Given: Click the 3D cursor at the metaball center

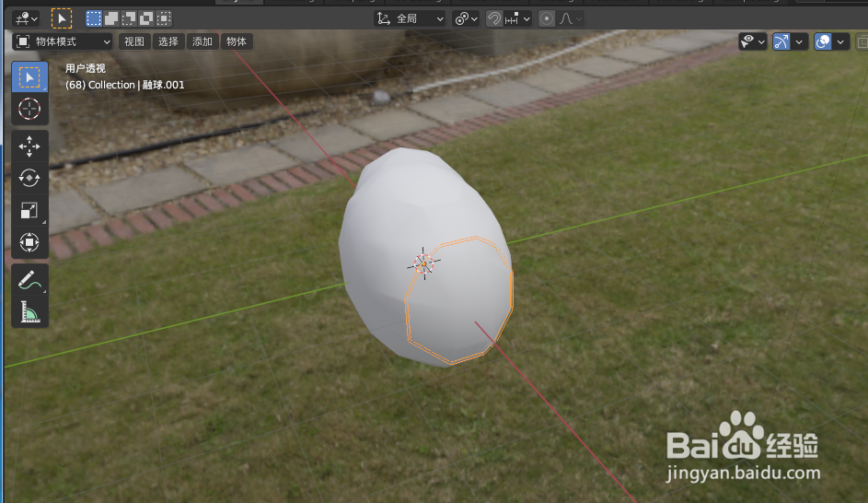Looking at the screenshot, I should (423, 263).
